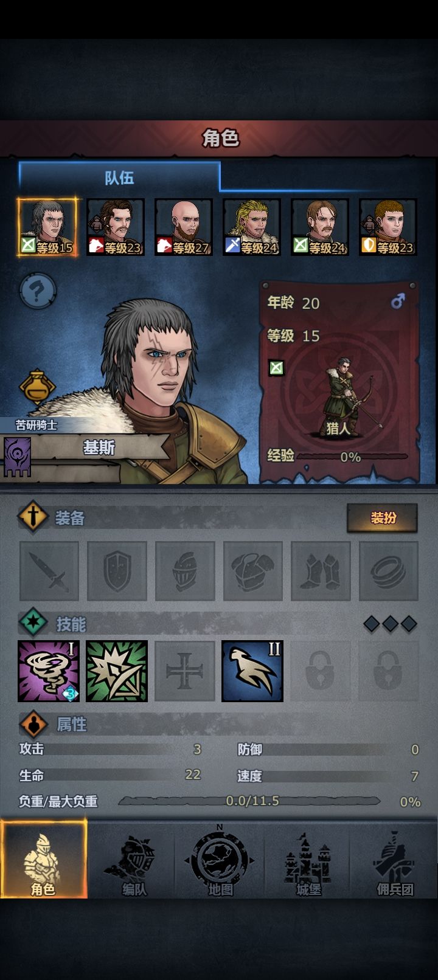The image size is (438, 980).
Task: Select the level 24 blonde character portrait
Action: (x=252, y=227)
